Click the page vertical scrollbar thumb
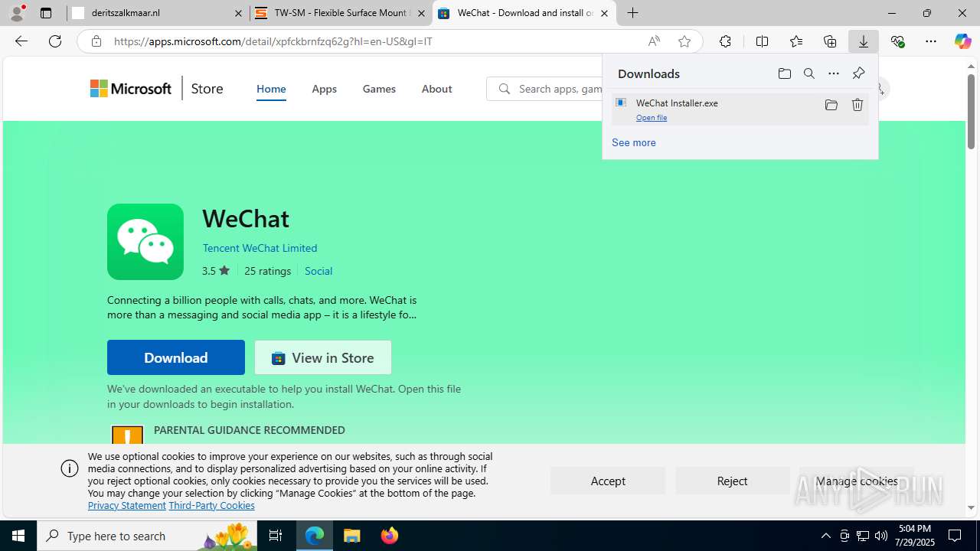 tap(971, 111)
